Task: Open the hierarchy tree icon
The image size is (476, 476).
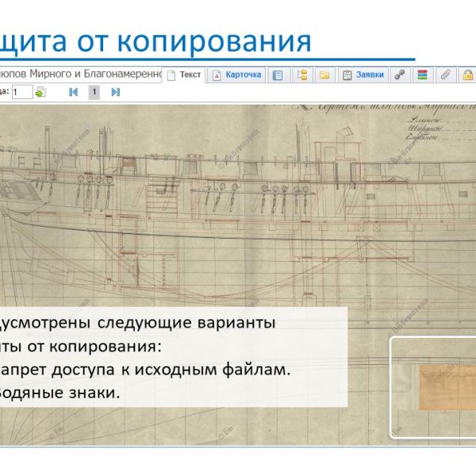Action: 302,75
